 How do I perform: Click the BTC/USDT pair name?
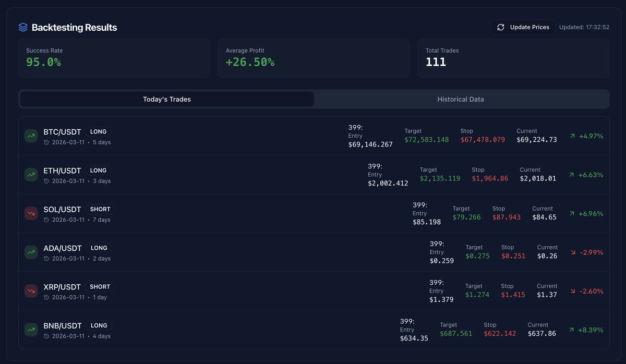(x=62, y=132)
